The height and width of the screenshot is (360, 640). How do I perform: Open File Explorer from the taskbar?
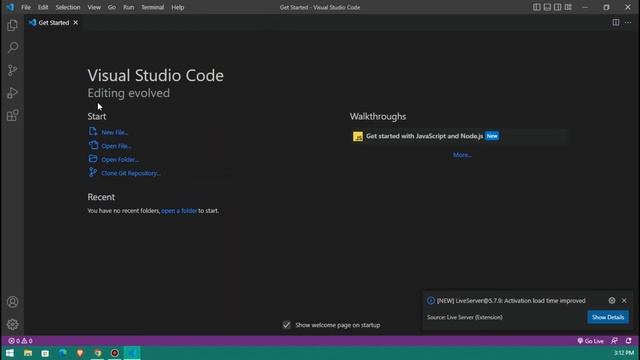pos(28,353)
